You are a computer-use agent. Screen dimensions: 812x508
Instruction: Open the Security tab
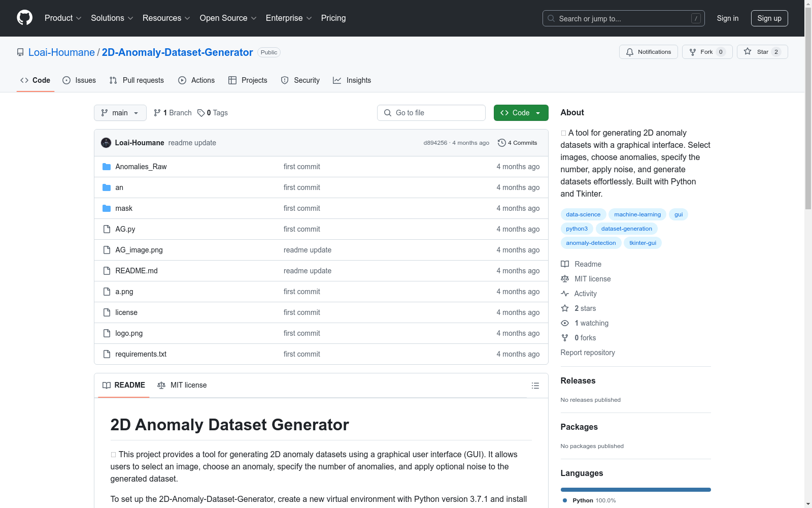300,80
